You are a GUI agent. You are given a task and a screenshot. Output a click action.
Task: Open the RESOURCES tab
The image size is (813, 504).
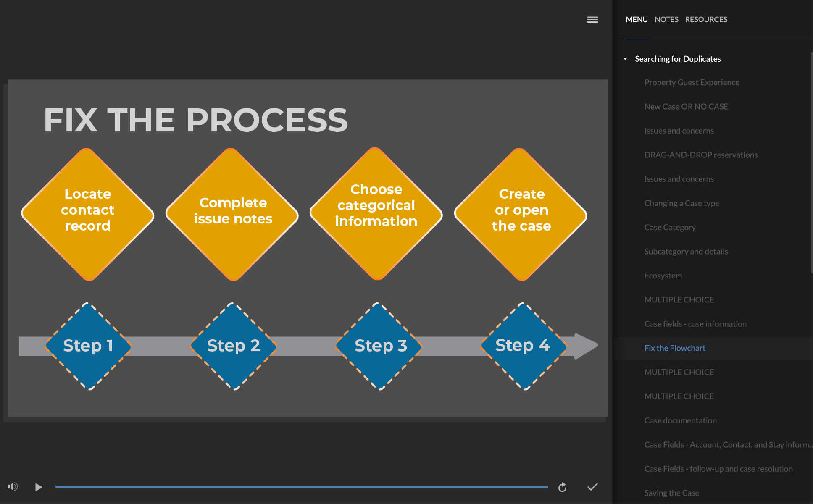tap(706, 20)
